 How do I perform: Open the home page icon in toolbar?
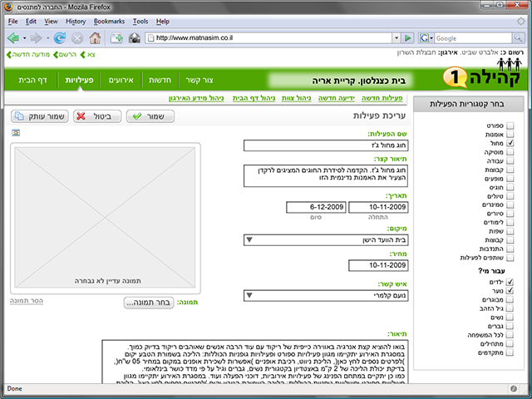95,38
